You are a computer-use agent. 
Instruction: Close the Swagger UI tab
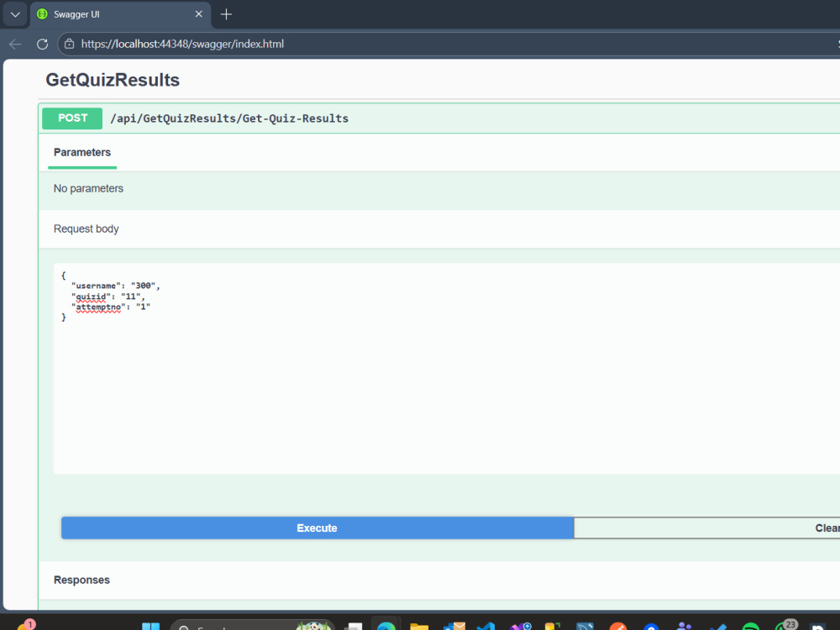click(199, 14)
